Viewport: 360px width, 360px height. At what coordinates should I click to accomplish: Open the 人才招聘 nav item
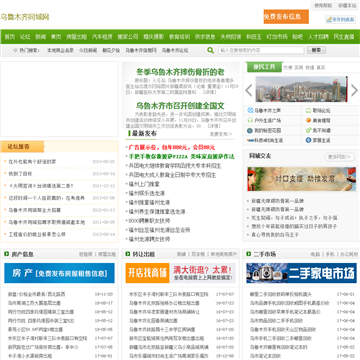click(318, 37)
